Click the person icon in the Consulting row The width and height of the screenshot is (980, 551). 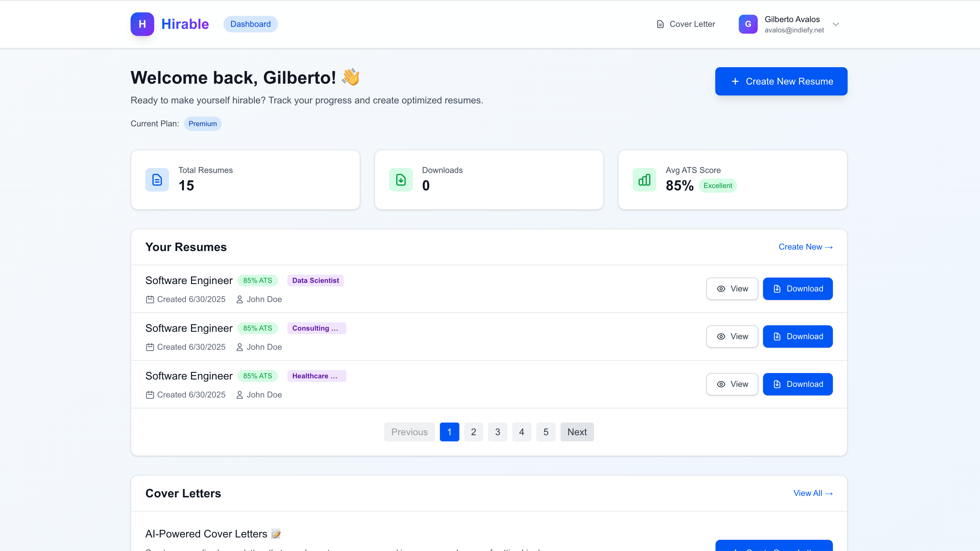tap(240, 347)
